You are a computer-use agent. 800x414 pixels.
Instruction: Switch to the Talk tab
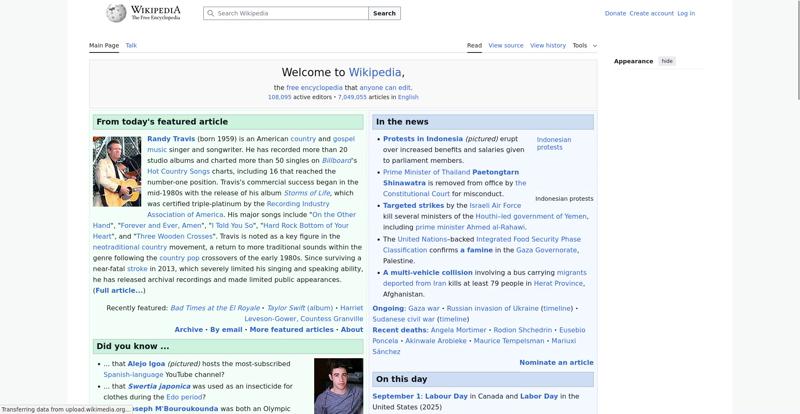131,45
